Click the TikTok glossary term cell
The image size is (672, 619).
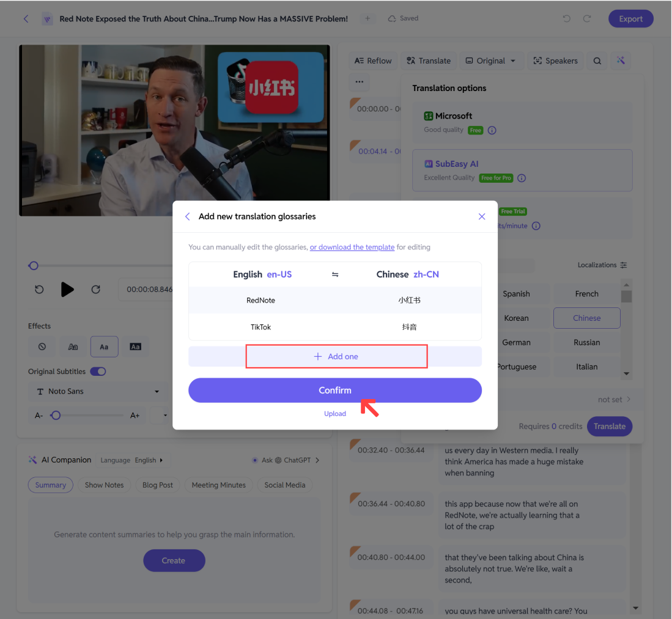pyautogui.click(x=260, y=328)
